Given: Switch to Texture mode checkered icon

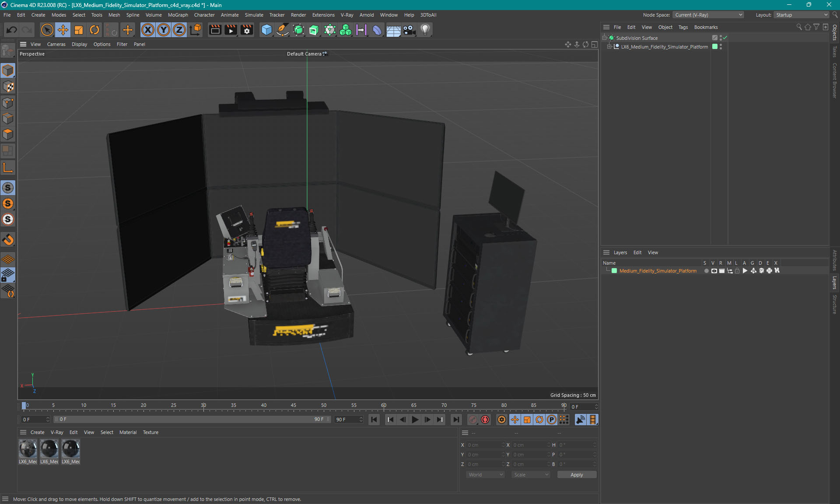Looking at the screenshot, I should tap(8, 87).
